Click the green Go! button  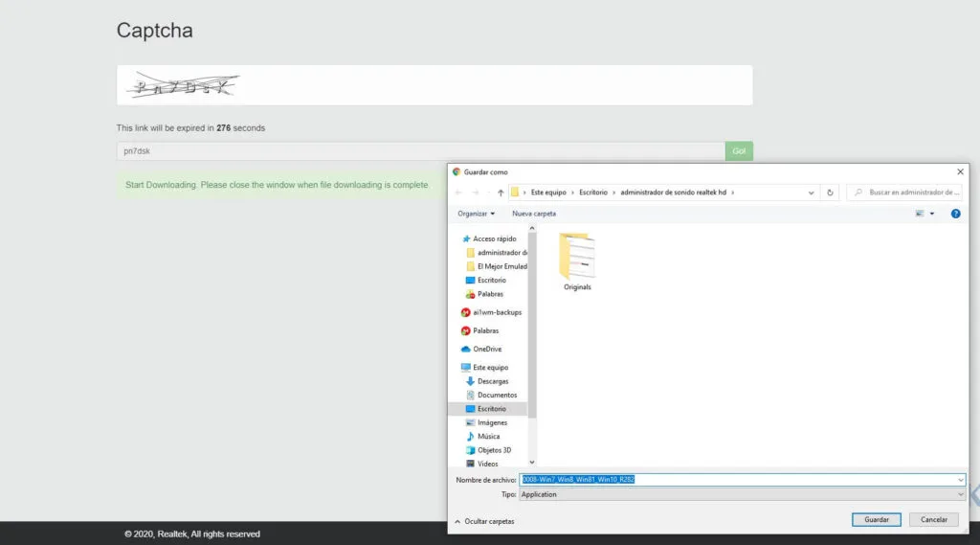[x=739, y=151]
